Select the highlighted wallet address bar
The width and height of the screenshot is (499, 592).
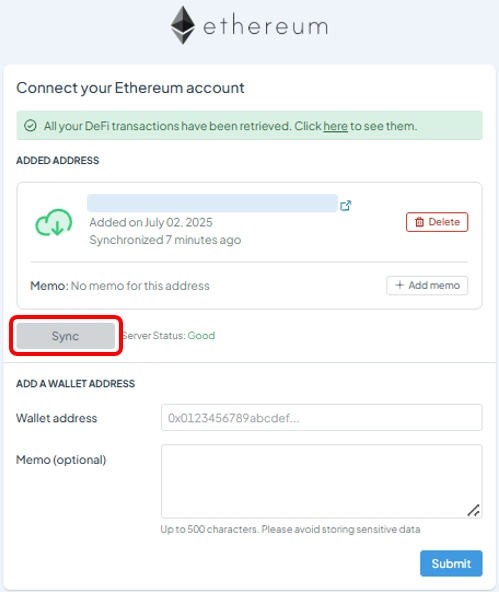click(212, 203)
